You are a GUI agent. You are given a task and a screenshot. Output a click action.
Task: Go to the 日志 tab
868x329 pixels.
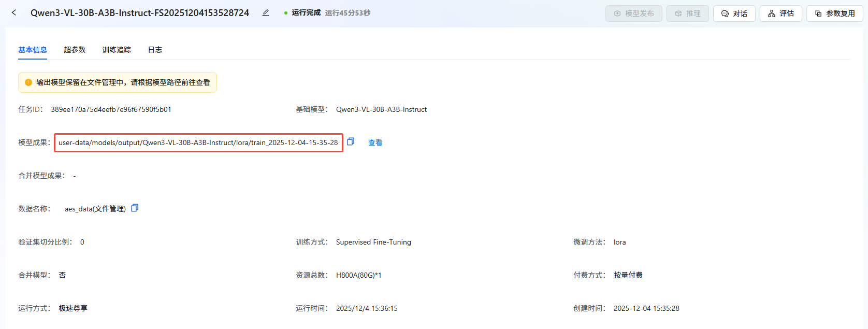(155, 50)
